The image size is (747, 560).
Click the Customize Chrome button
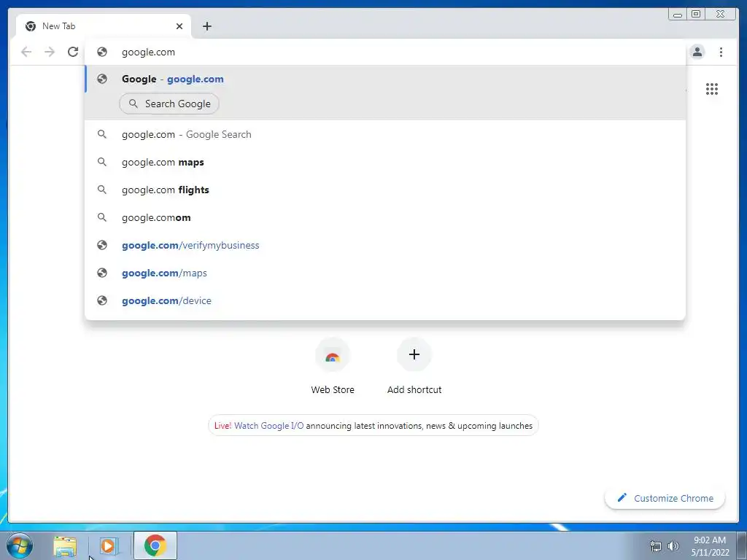click(x=665, y=498)
